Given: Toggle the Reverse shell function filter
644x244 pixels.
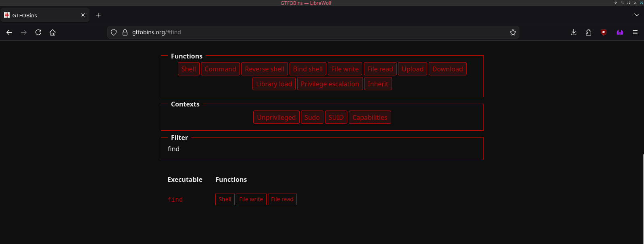Looking at the screenshot, I should pos(265,69).
